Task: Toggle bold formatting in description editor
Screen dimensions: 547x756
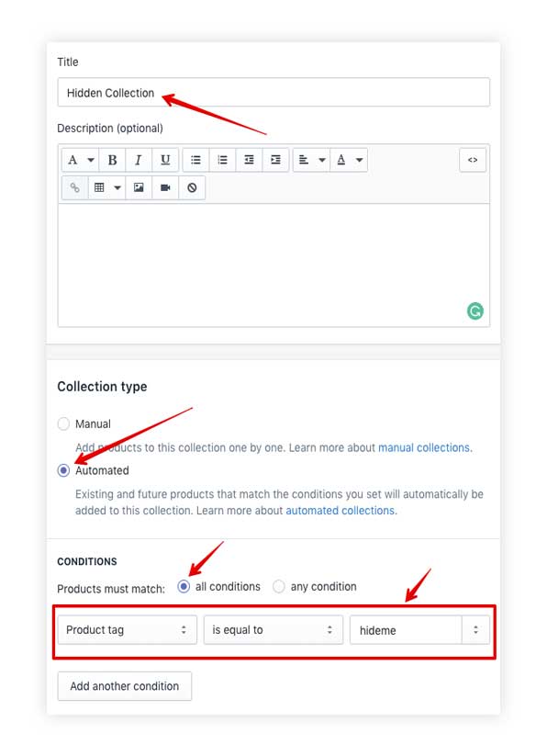Action: (112, 160)
